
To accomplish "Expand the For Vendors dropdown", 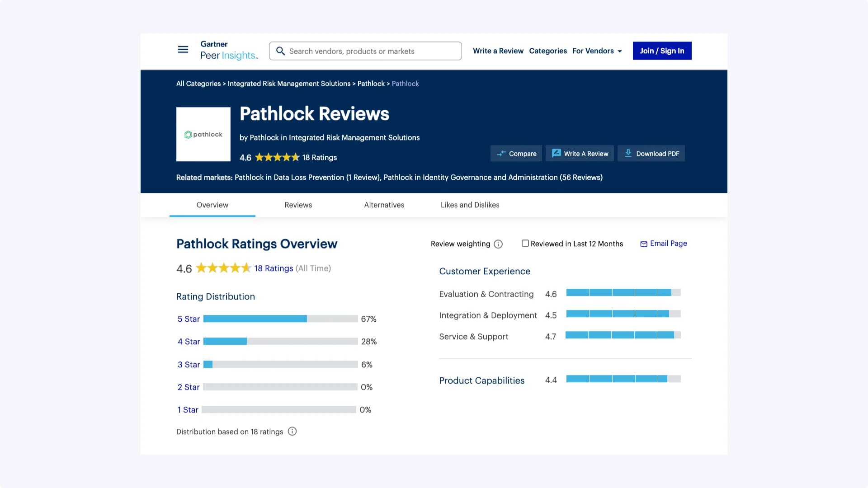I will 597,51.
